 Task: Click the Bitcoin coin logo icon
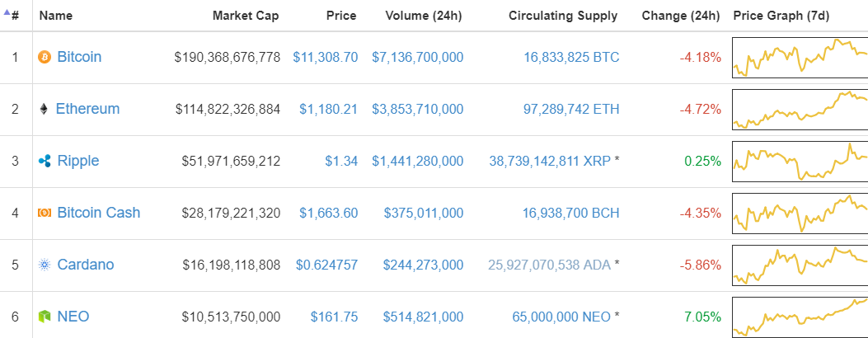pos(45,57)
